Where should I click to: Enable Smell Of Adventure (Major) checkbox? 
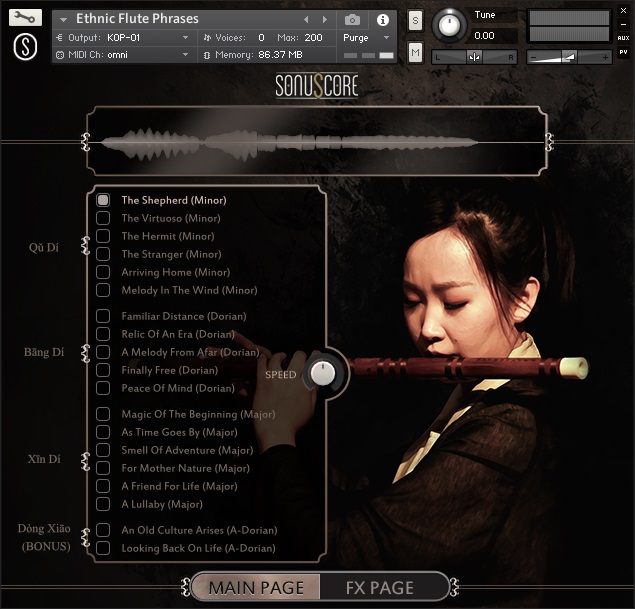[x=103, y=450]
